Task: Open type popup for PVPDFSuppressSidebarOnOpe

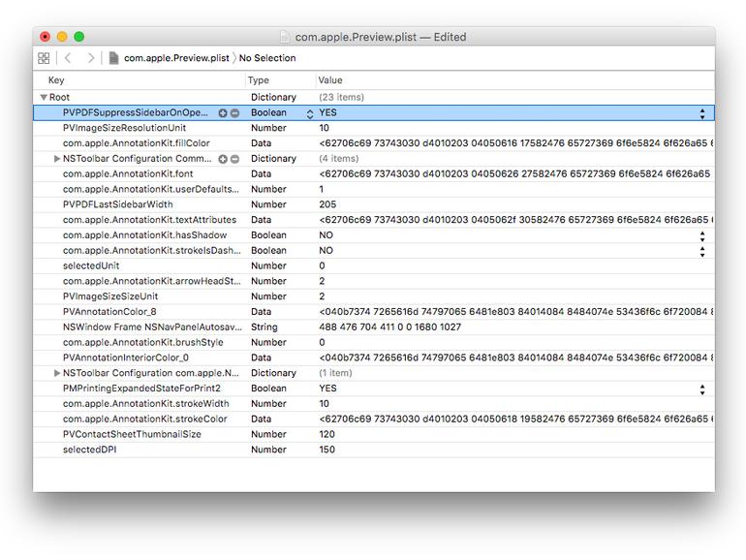Action: click(310, 113)
